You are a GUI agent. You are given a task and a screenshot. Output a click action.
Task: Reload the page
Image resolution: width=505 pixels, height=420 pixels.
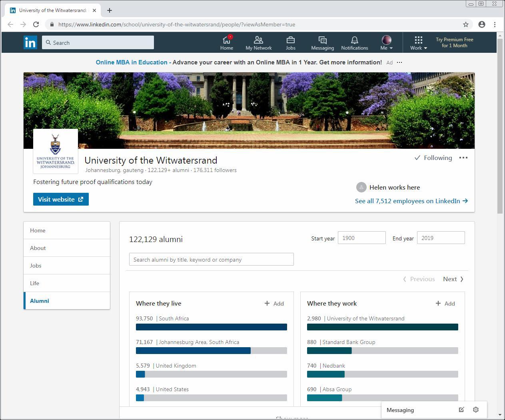pyautogui.click(x=36, y=24)
